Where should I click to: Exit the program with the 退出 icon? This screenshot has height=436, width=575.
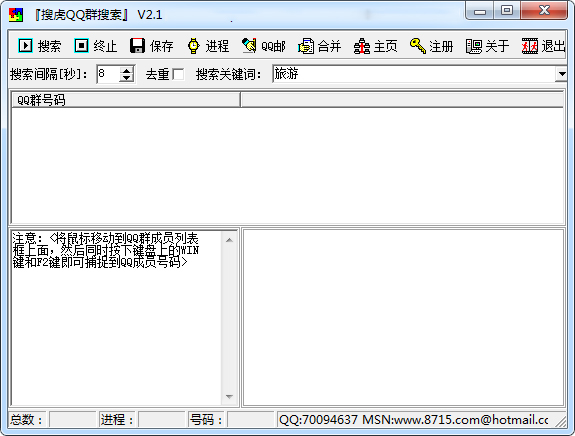(530, 46)
